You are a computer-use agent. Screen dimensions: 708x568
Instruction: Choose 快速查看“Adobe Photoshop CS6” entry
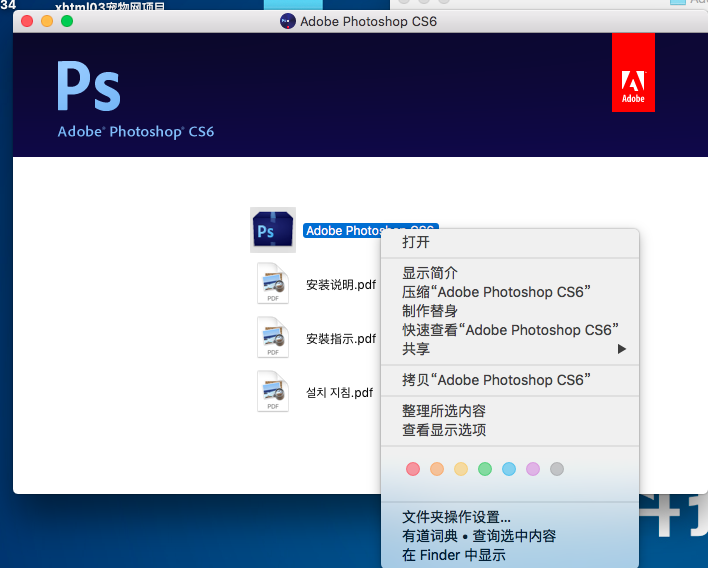[x=510, y=330]
